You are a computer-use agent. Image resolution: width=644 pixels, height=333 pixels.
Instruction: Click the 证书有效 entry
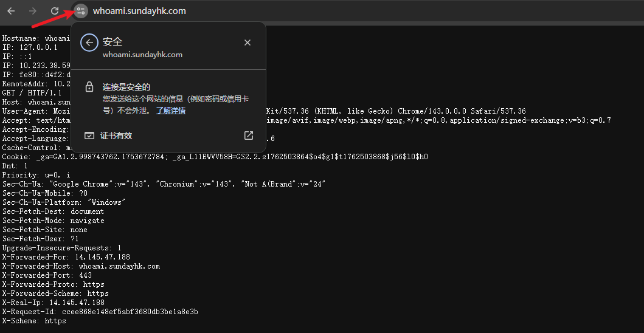(x=116, y=136)
